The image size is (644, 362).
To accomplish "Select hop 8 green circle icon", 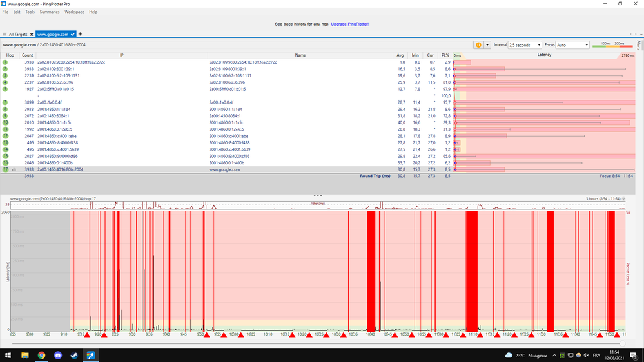I will pyautogui.click(x=5, y=109).
